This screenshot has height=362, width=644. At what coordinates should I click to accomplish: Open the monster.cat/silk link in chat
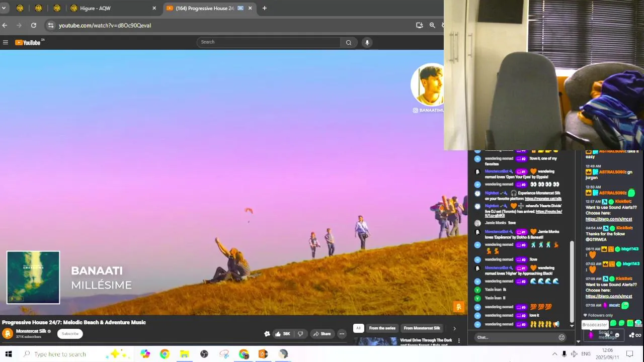(543, 199)
